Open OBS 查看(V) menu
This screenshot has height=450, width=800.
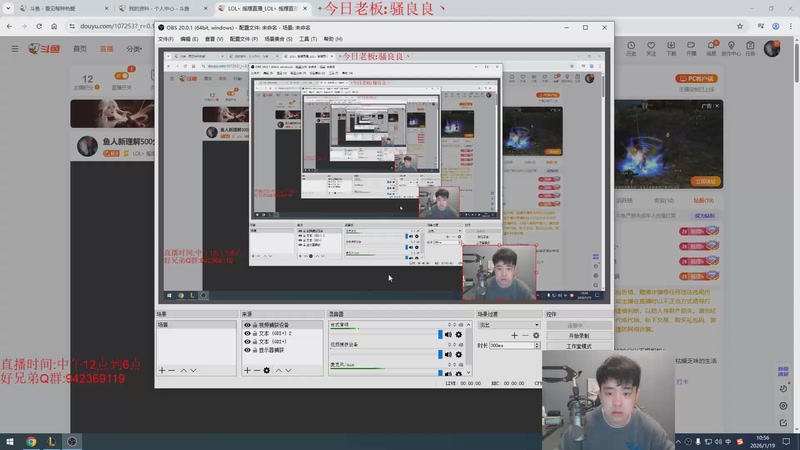214,39
